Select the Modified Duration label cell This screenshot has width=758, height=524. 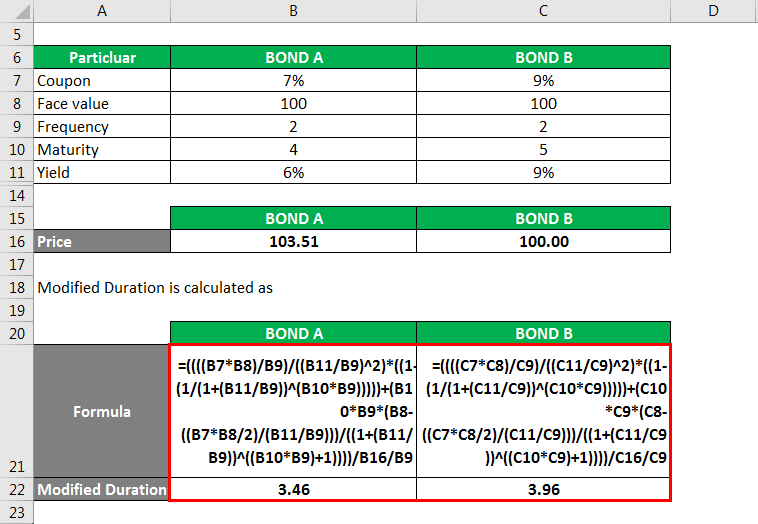point(102,489)
